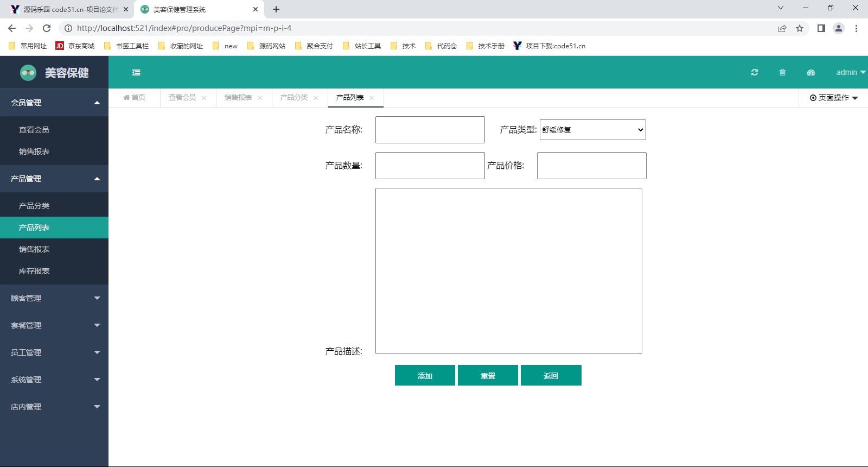Reload the browser page
The image size is (868, 467).
click(47, 28)
